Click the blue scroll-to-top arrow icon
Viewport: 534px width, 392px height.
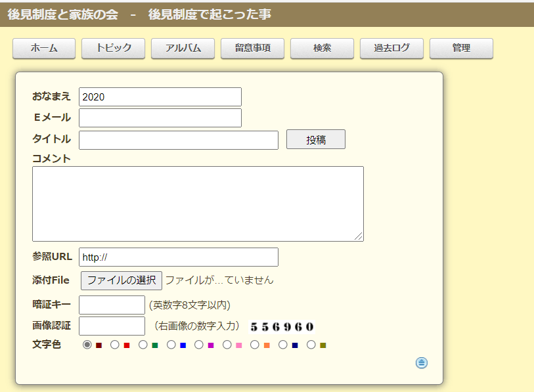421,362
